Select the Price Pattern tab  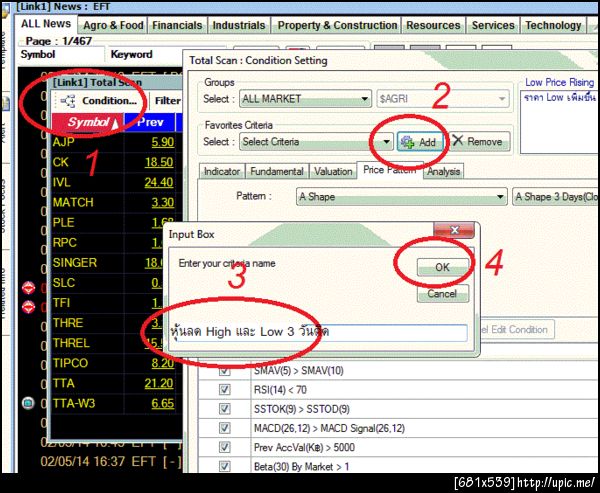point(390,170)
